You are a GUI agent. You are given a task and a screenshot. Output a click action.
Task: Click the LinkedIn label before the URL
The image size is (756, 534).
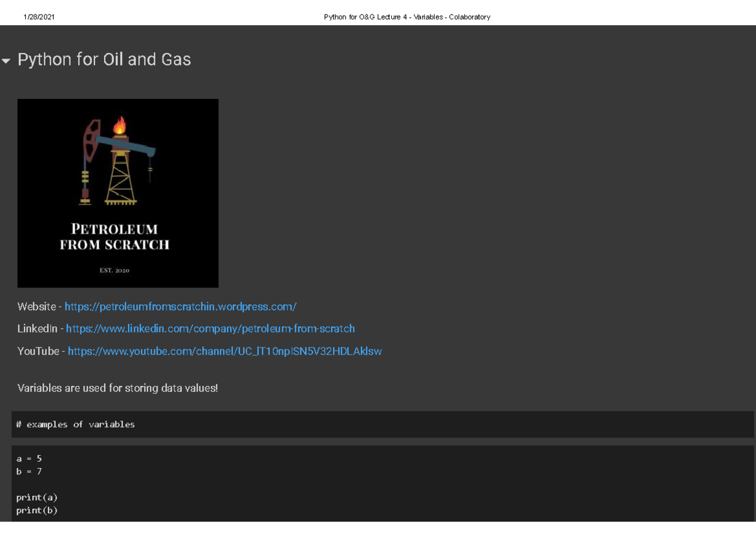pyautogui.click(x=36, y=329)
